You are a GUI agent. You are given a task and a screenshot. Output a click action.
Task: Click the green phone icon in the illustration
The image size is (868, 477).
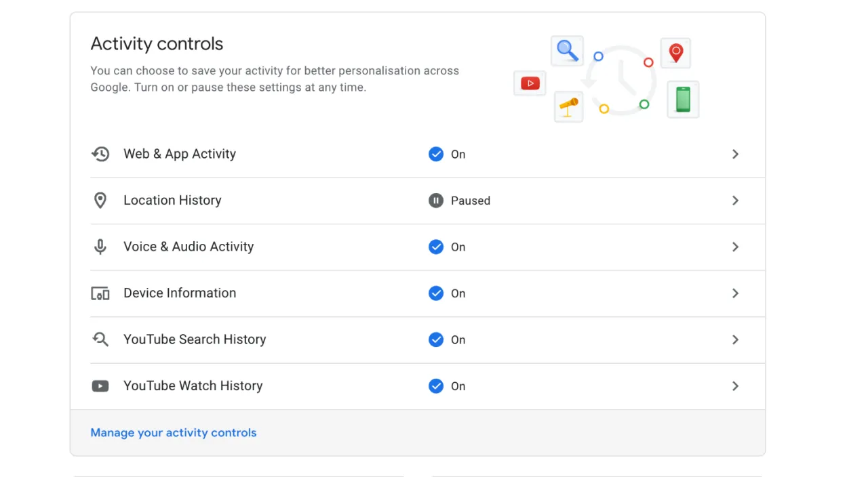(x=682, y=99)
